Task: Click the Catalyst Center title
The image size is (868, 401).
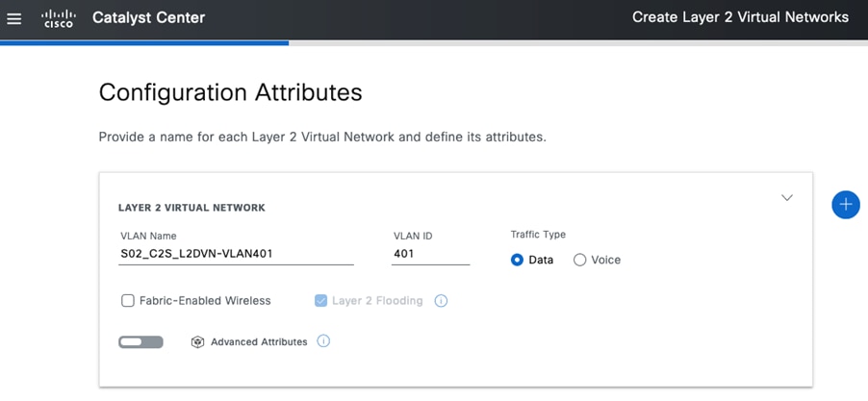Action: click(x=148, y=17)
